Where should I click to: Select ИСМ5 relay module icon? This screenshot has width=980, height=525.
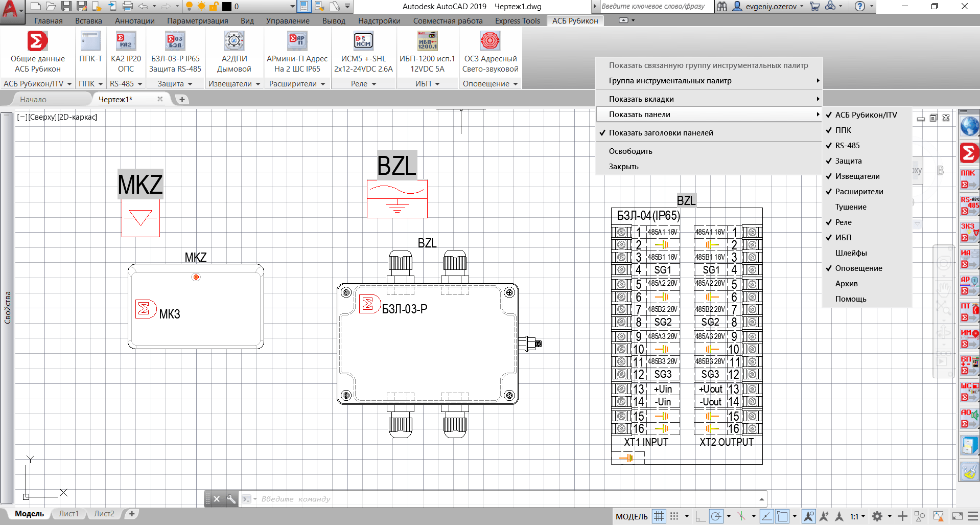(363, 52)
